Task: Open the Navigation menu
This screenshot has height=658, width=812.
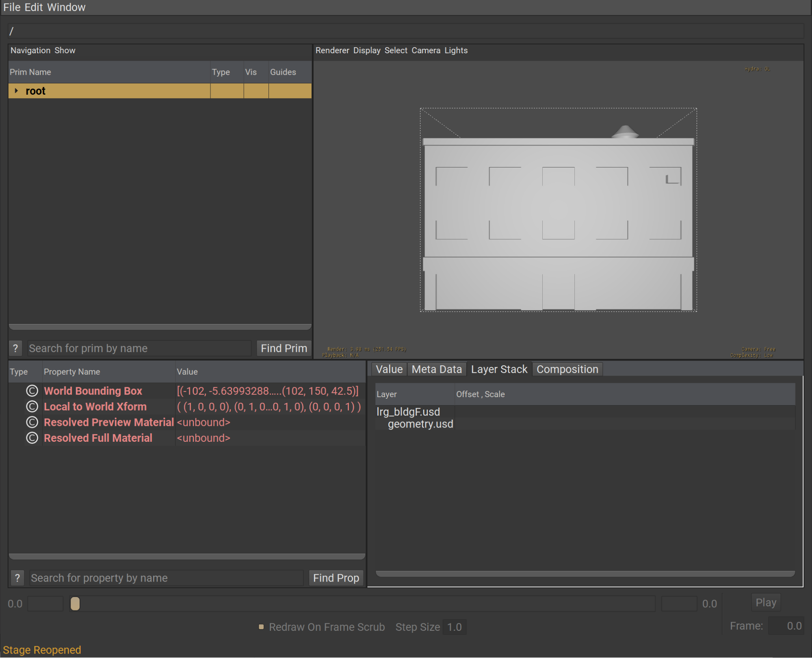Action: coord(30,50)
